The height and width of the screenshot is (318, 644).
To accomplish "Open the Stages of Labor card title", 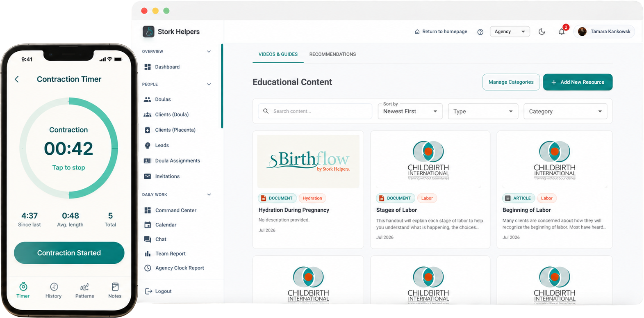I will (x=396, y=210).
